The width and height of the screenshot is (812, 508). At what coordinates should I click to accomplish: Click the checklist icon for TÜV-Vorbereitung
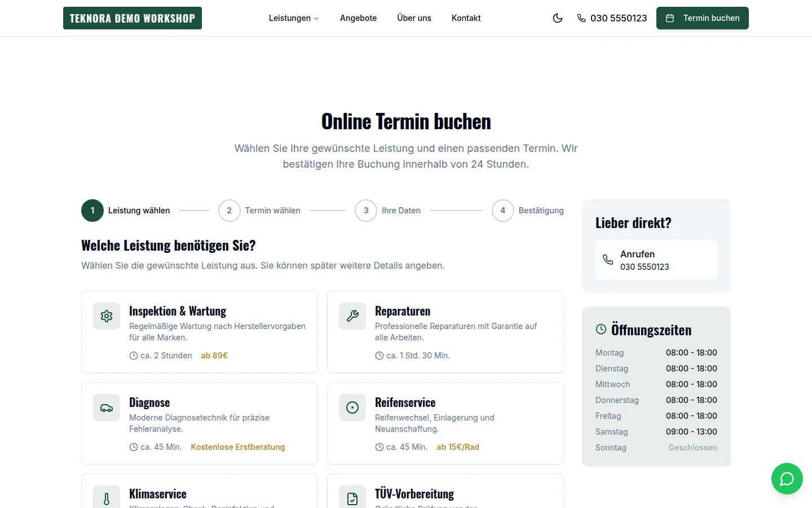click(x=352, y=498)
